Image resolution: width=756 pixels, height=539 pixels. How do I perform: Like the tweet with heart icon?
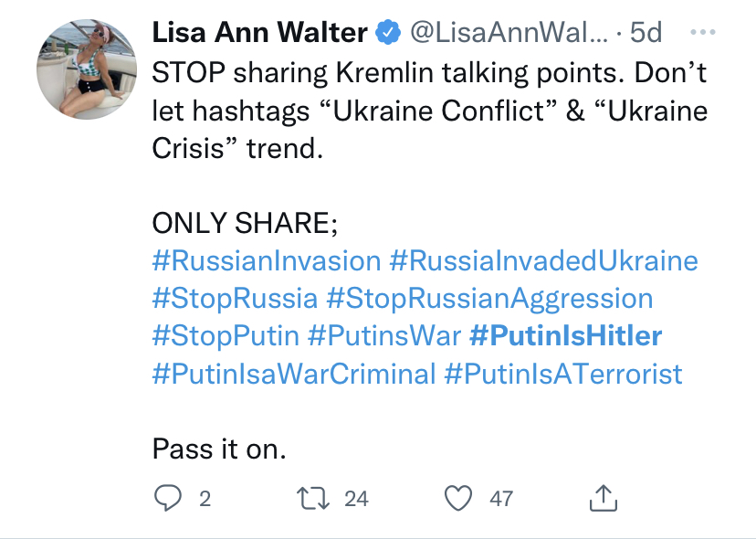[457, 498]
